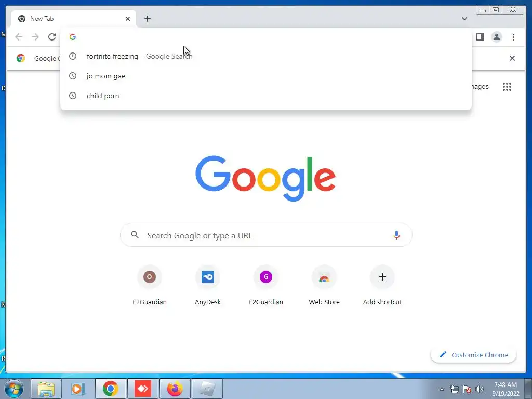The image size is (532, 399).
Task: Open a new tab with the plus button
Action: click(x=147, y=19)
